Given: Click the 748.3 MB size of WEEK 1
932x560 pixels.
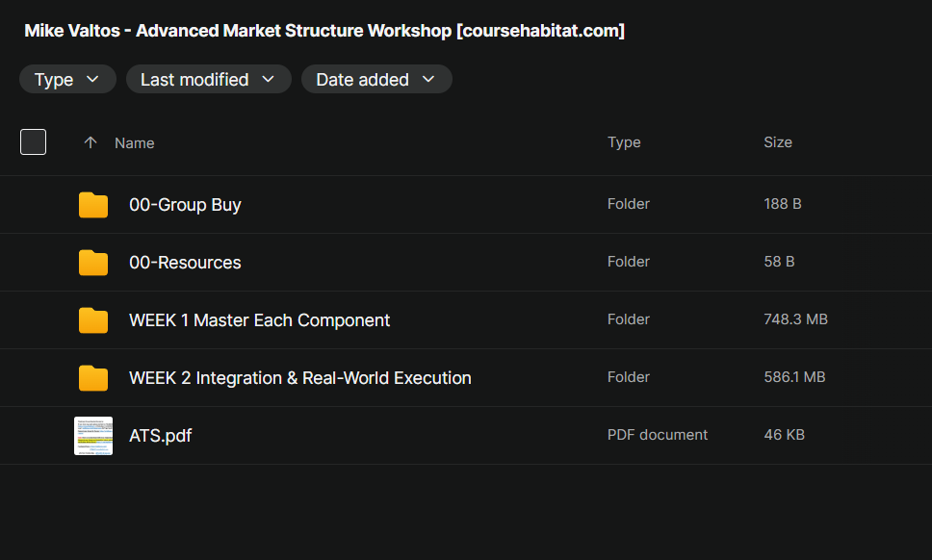Looking at the screenshot, I should click(x=796, y=319).
